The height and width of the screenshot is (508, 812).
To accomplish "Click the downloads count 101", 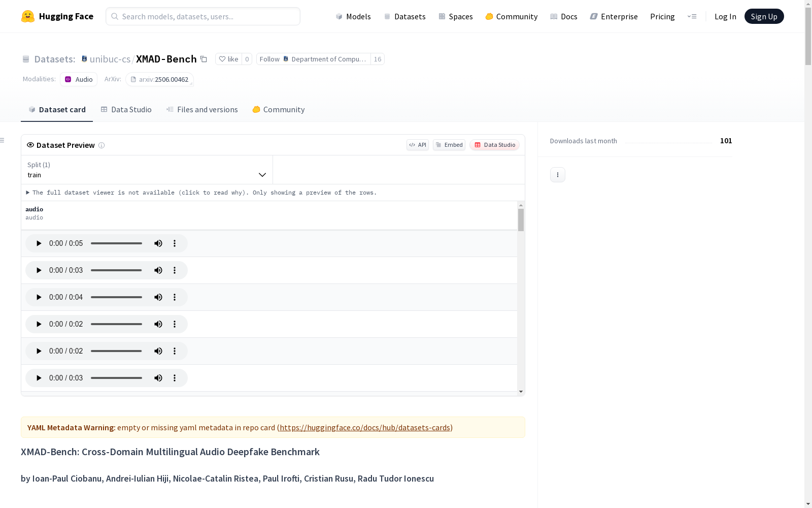I will tap(726, 141).
